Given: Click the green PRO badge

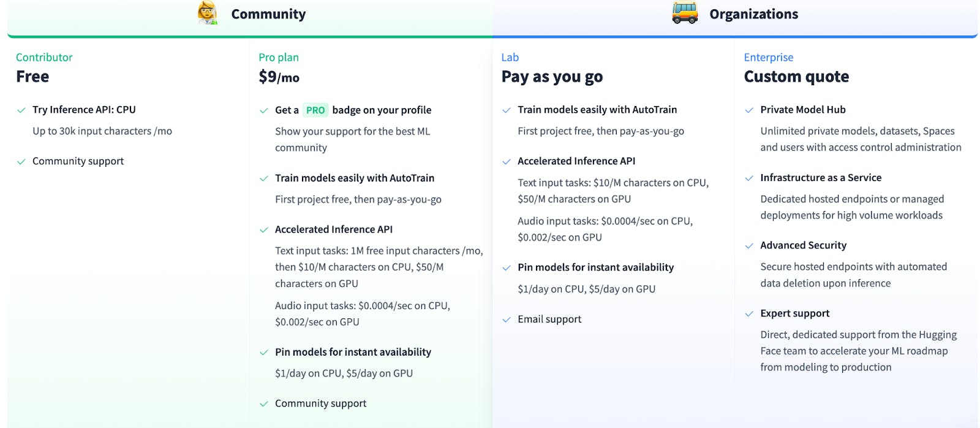Looking at the screenshot, I should (x=315, y=110).
